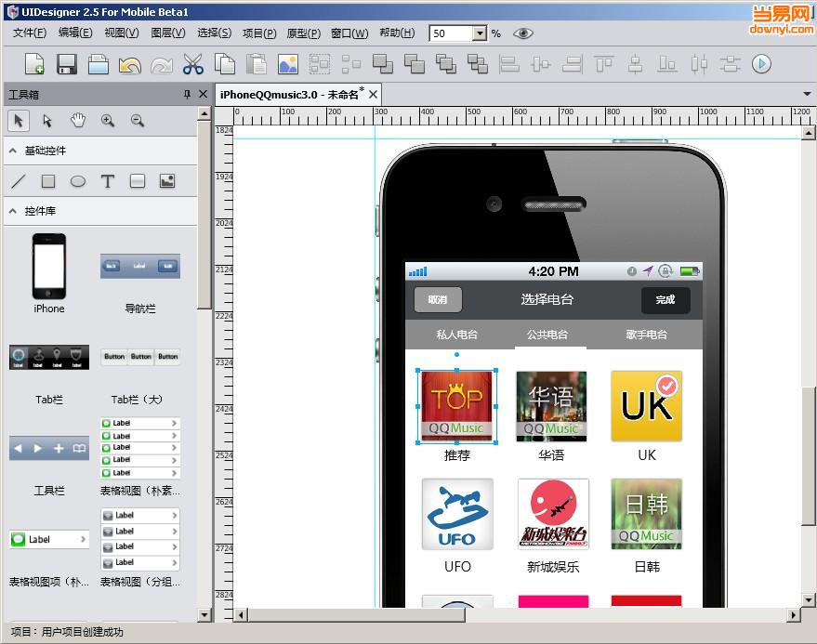Activate the hand pan tool
Screen dimensions: 817x644
click(78, 121)
